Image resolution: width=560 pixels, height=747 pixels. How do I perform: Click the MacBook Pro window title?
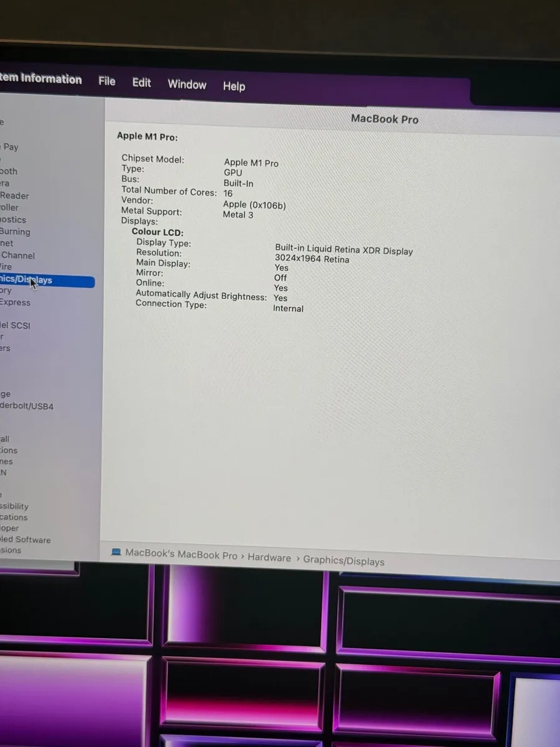[385, 119]
